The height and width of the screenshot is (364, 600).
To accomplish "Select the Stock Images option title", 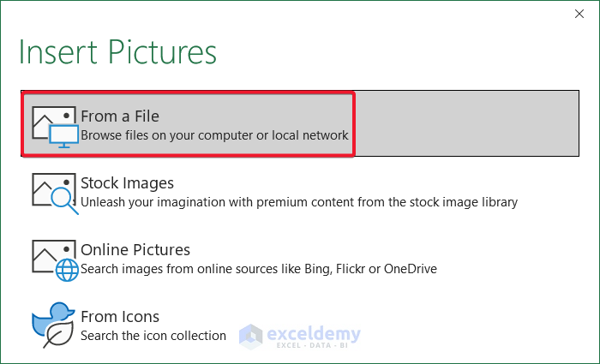I will point(127,182).
